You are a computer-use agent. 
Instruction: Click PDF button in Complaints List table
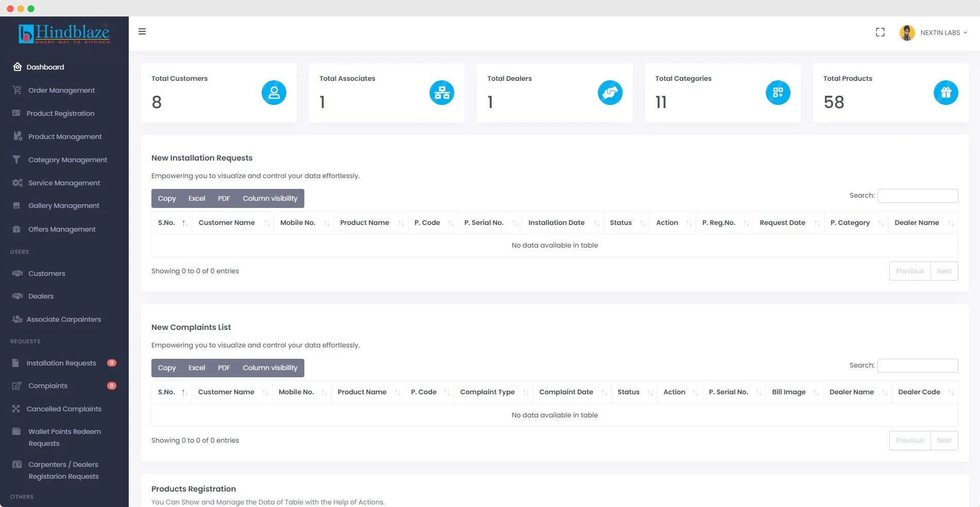click(x=223, y=368)
